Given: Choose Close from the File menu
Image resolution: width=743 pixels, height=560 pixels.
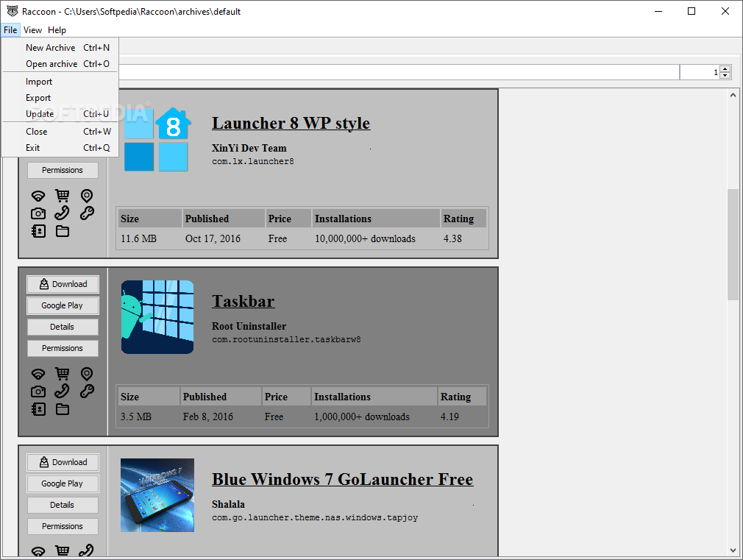Looking at the screenshot, I should (60, 131).
